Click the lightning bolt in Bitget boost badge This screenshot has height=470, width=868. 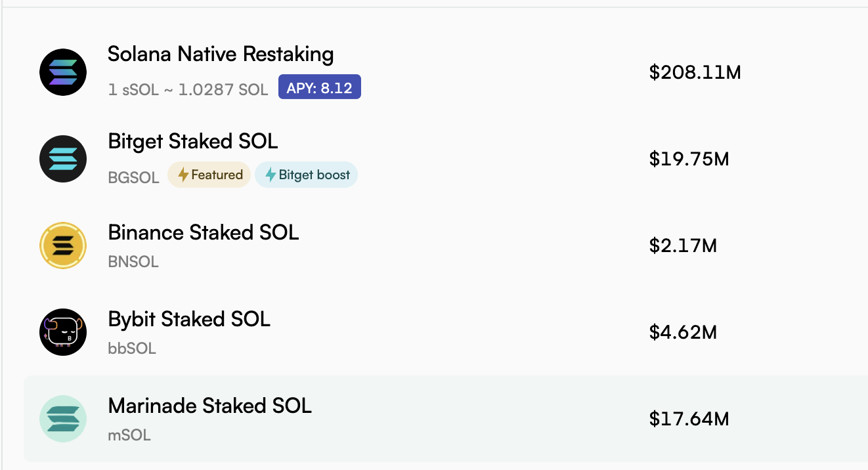(271, 175)
